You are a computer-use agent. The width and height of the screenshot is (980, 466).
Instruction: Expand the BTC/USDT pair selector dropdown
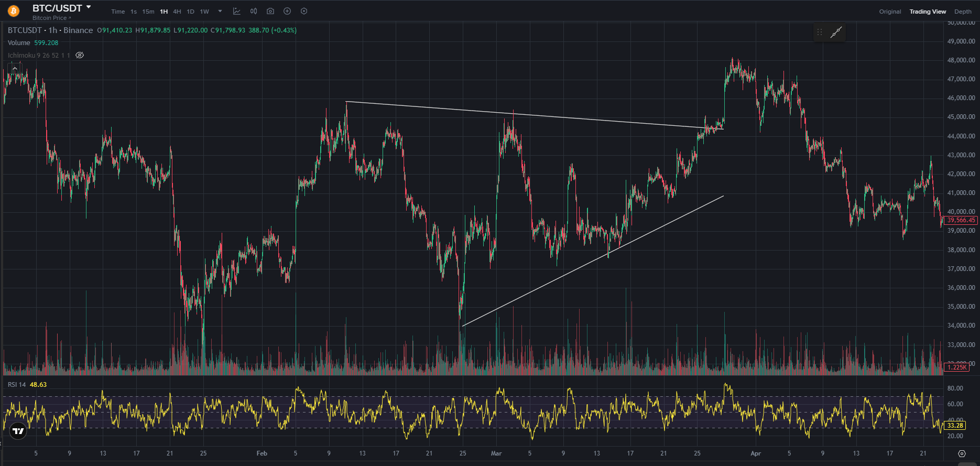coord(89,7)
